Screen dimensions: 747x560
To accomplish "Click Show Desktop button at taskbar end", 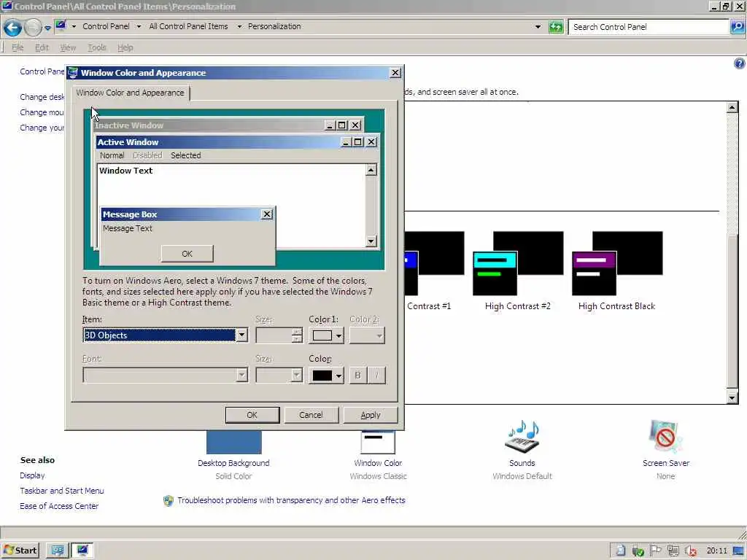I will [x=738, y=551].
